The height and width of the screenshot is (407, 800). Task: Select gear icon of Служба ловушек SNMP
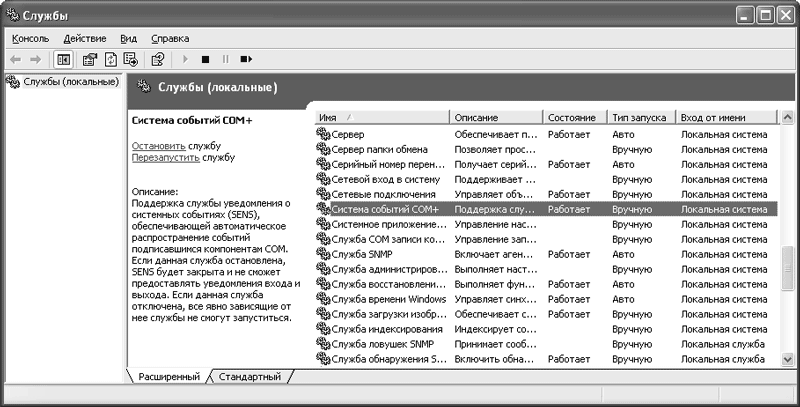point(323,343)
